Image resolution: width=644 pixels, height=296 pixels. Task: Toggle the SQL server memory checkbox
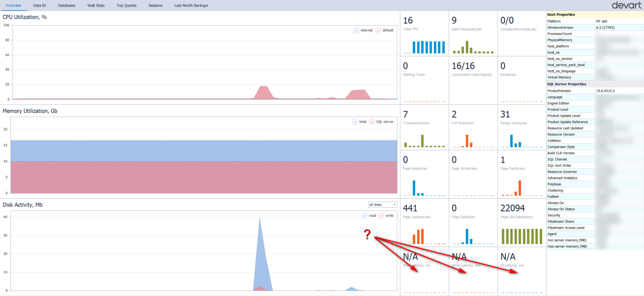(372, 122)
